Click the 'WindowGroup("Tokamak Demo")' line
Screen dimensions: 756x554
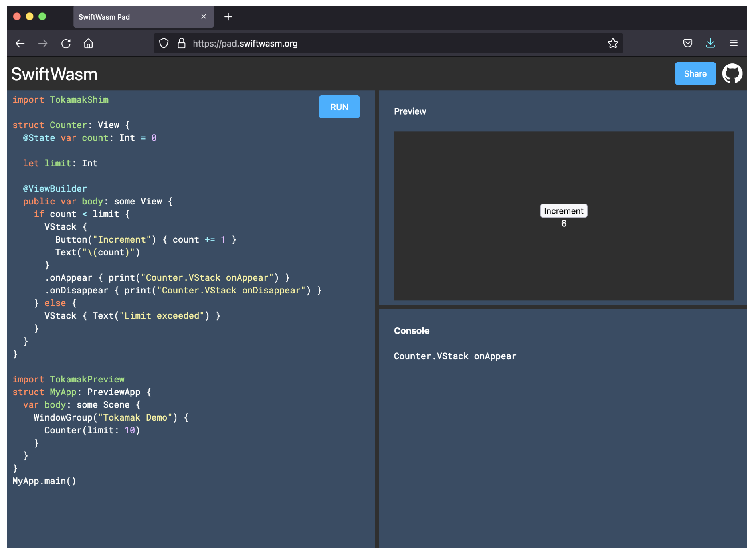coord(111,418)
